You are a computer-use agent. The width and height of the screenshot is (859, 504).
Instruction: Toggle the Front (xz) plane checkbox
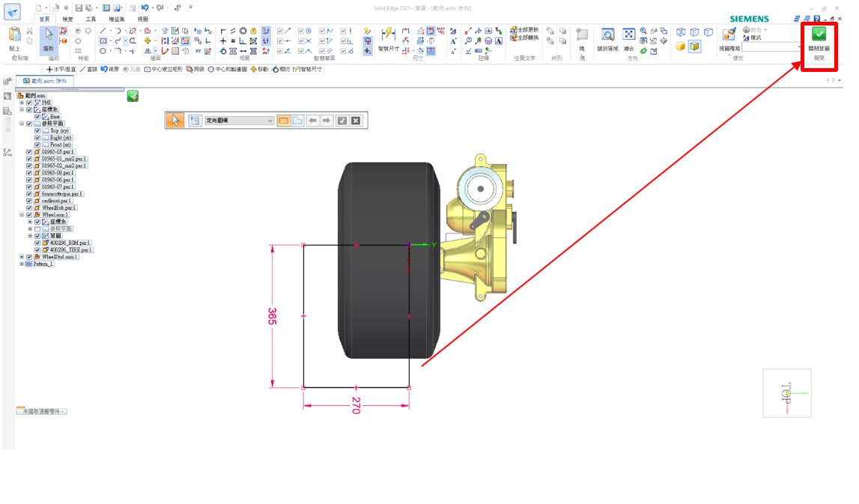[37, 145]
